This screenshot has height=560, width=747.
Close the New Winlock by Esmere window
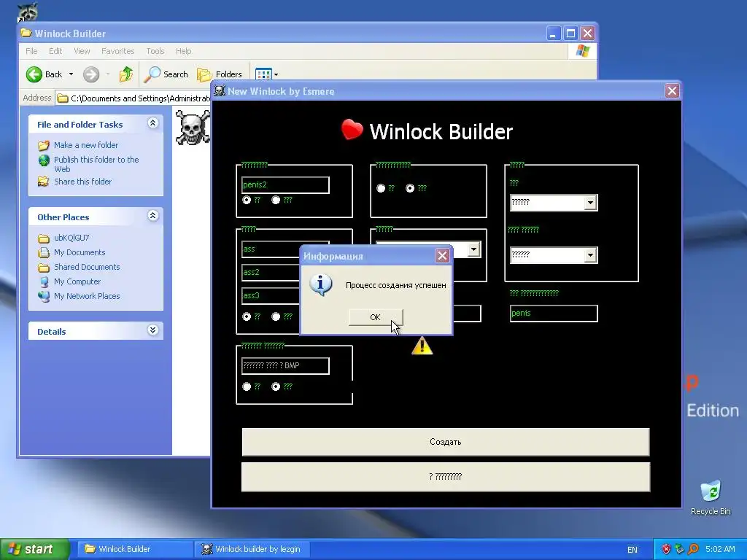coord(672,91)
